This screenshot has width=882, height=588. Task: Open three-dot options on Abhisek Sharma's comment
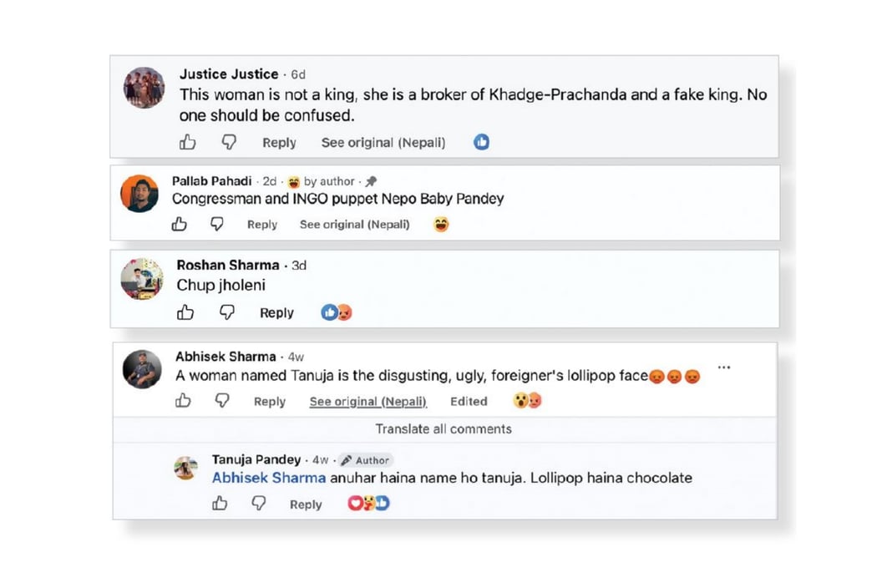(x=724, y=367)
